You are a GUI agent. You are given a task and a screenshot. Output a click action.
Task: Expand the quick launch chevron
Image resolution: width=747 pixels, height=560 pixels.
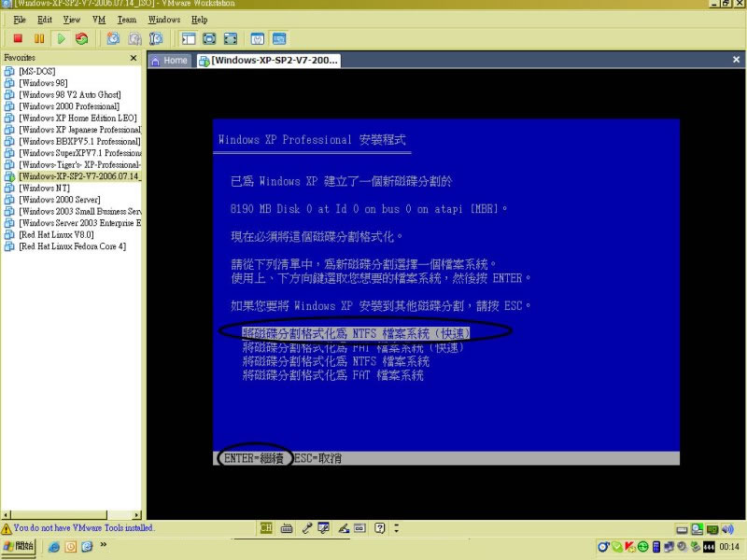pos(103,544)
